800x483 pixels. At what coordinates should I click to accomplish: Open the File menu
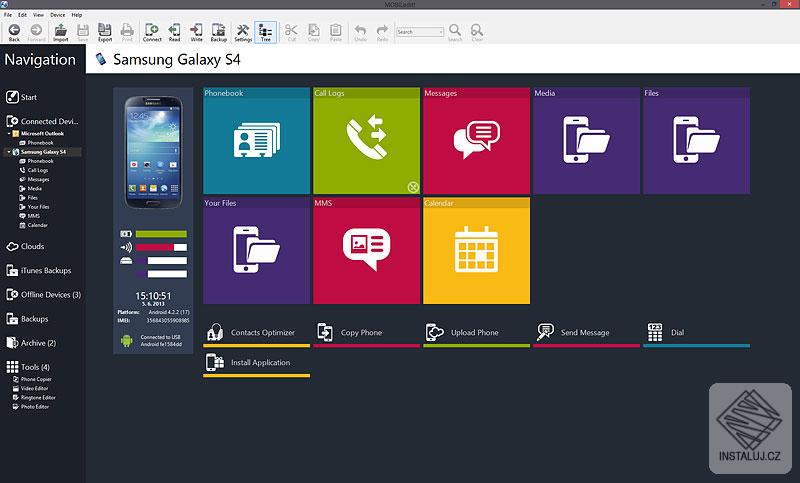click(8, 15)
